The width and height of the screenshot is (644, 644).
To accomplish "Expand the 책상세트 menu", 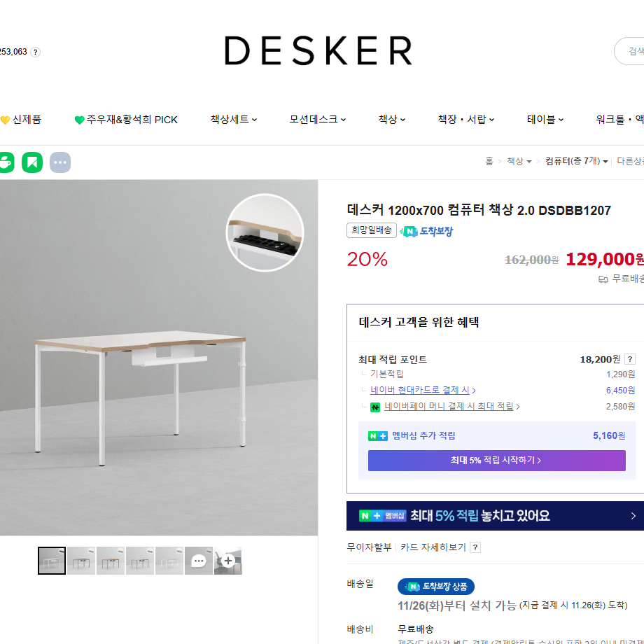I will [x=234, y=120].
